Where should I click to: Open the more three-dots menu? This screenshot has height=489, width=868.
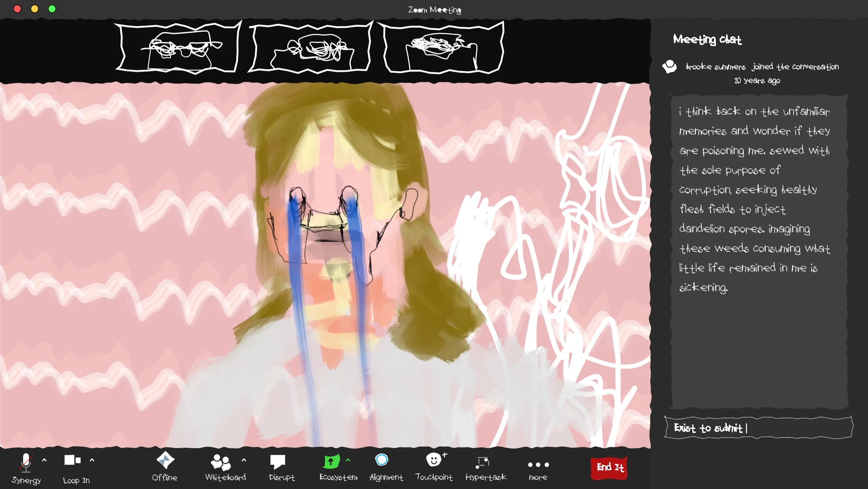tap(538, 465)
